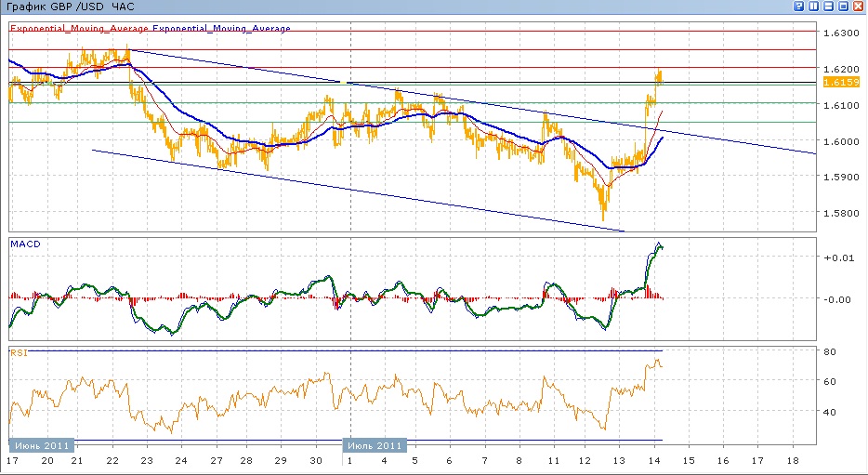This screenshot has height=475, width=868.
Task: Click the 80 level on RSI scale
Action: (831, 351)
